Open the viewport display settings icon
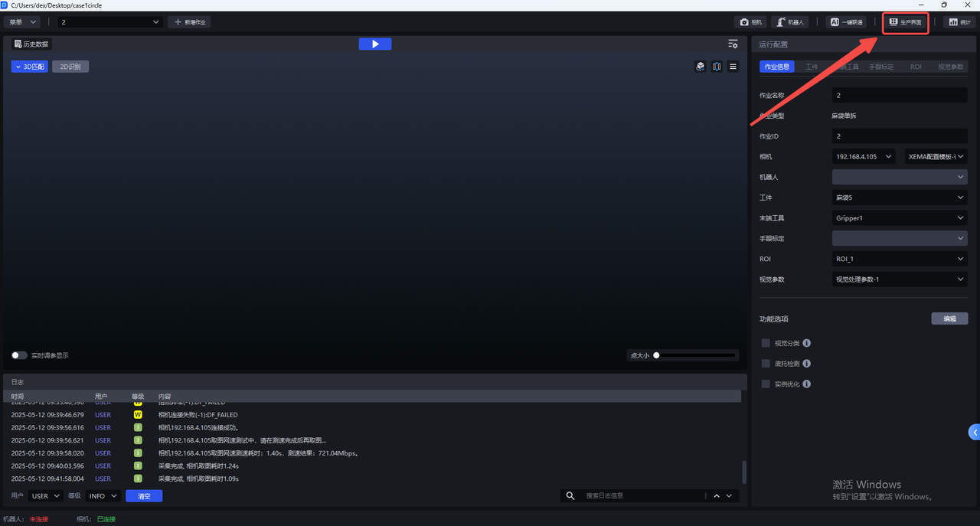Image resolution: width=980 pixels, height=526 pixels. pos(733,44)
